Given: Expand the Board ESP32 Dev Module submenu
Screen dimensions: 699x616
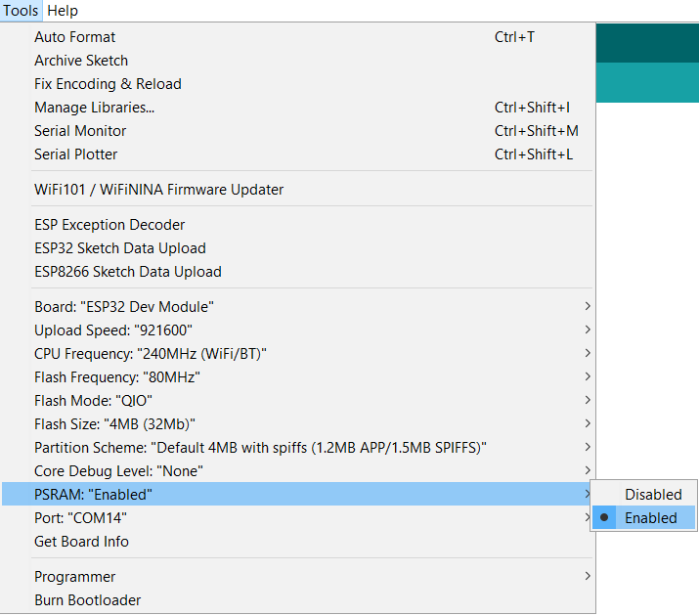Looking at the screenshot, I should click(x=124, y=307).
